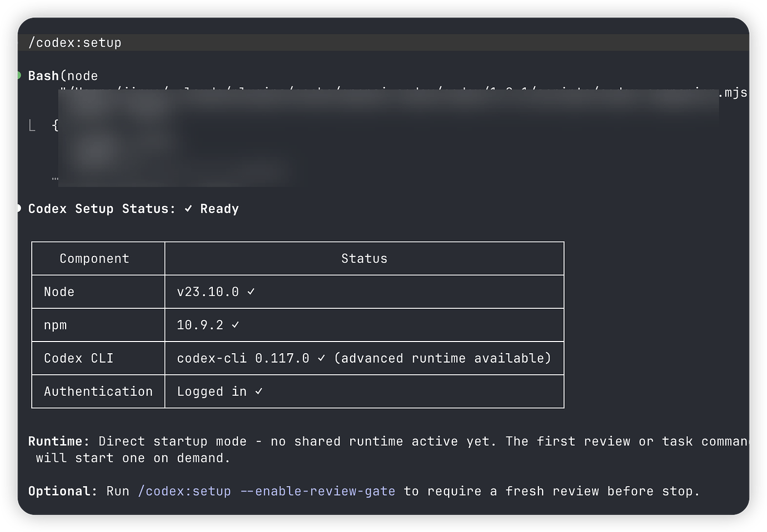Click the "Runtime:" label
Screen dimensions: 767x532
pos(59,441)
